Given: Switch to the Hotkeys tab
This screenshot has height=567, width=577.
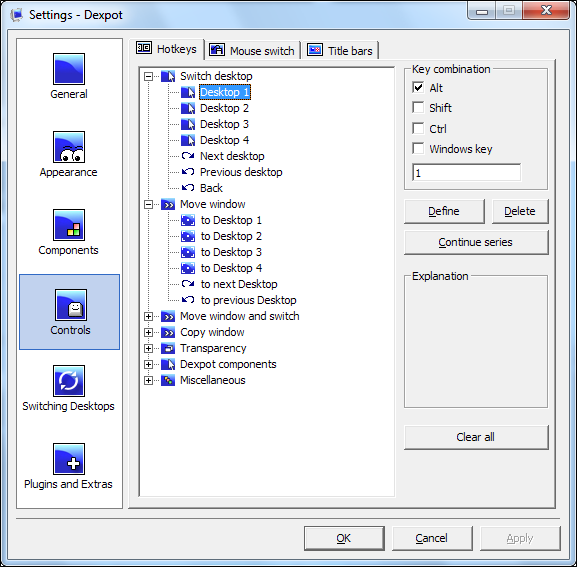Looking at the screenshot, I should point(167,49).
